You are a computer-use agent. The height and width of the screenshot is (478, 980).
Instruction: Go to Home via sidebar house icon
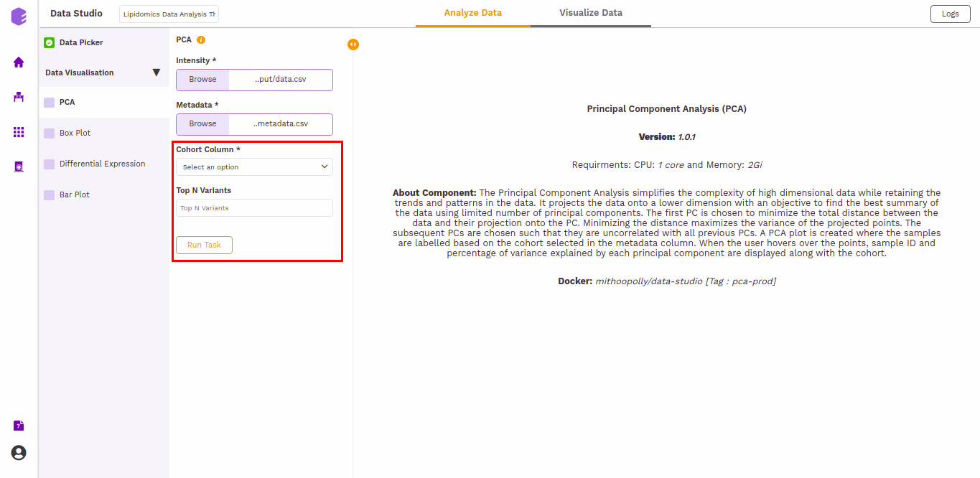point(19,62)
